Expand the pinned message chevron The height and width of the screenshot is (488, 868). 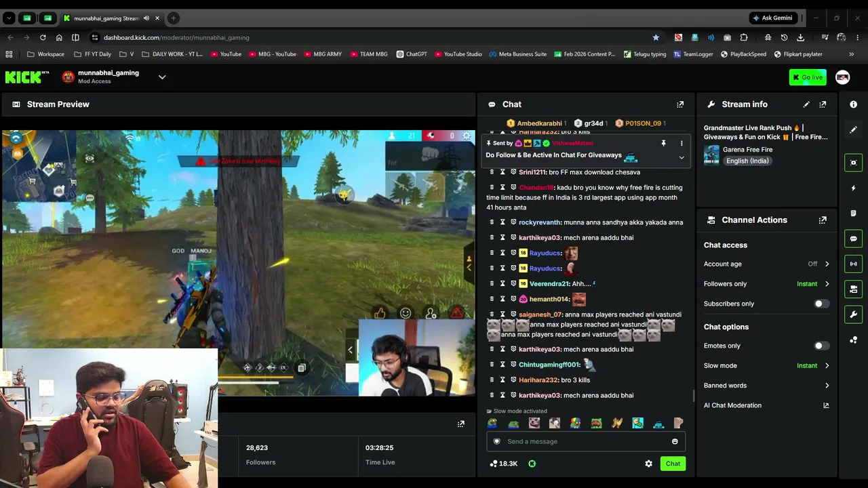(682, 158)
